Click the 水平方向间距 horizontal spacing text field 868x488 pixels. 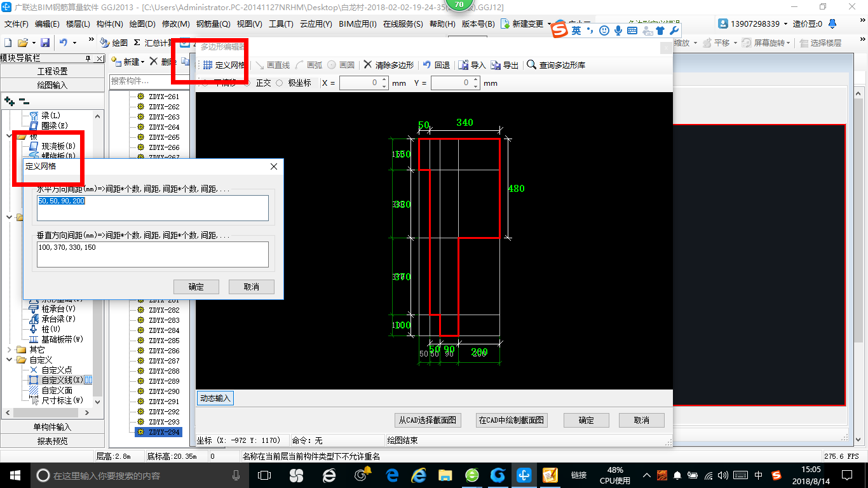(x=153, y=208)
